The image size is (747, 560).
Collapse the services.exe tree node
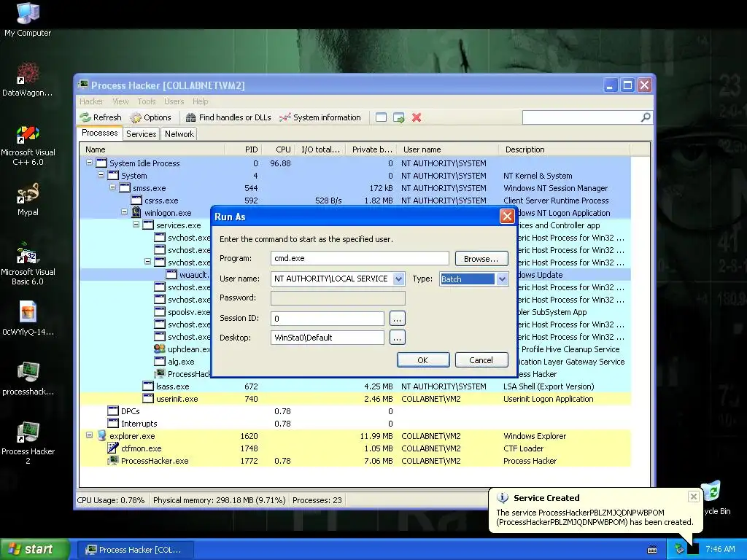[136, 225]
